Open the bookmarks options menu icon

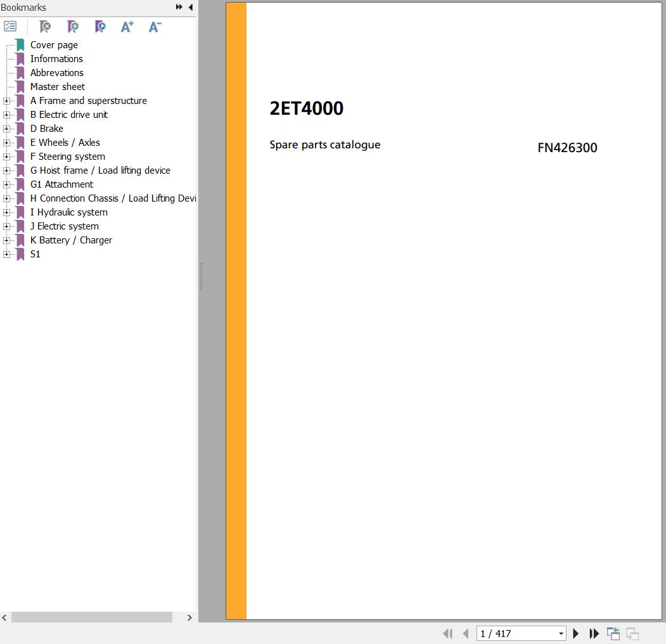[10, 27]
